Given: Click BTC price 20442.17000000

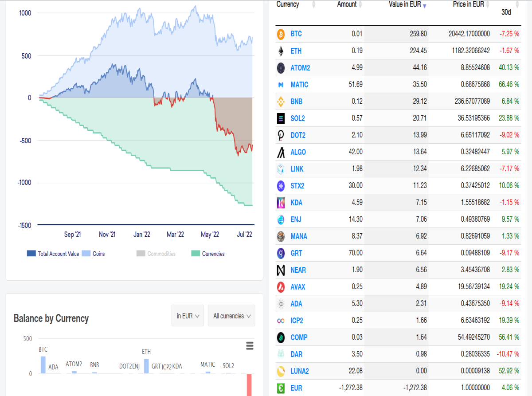Looking at the screenshot, I should click(x=469, y=34).
